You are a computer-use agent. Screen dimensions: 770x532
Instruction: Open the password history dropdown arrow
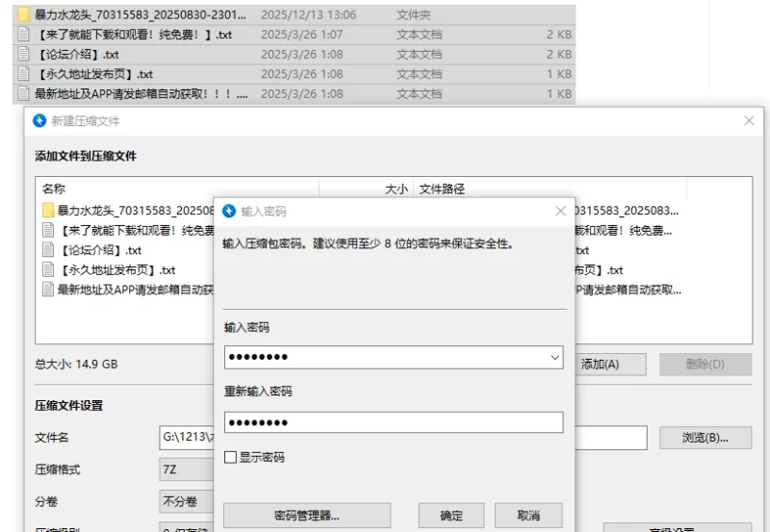click(x=555, y=357)
